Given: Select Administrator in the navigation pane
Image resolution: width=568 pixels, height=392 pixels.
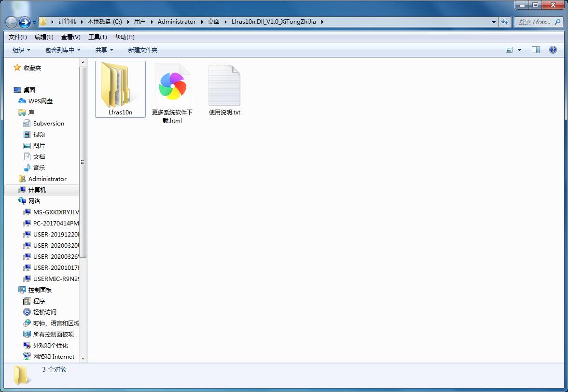Looking at the screenshot, I should [x=47, y=179].
